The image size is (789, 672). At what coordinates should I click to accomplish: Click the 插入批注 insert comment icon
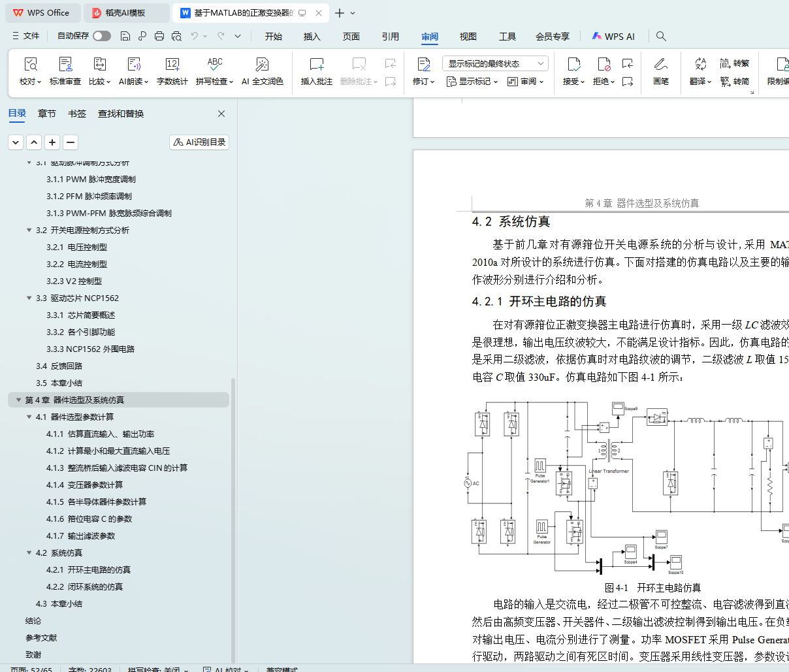click(316, 65)
